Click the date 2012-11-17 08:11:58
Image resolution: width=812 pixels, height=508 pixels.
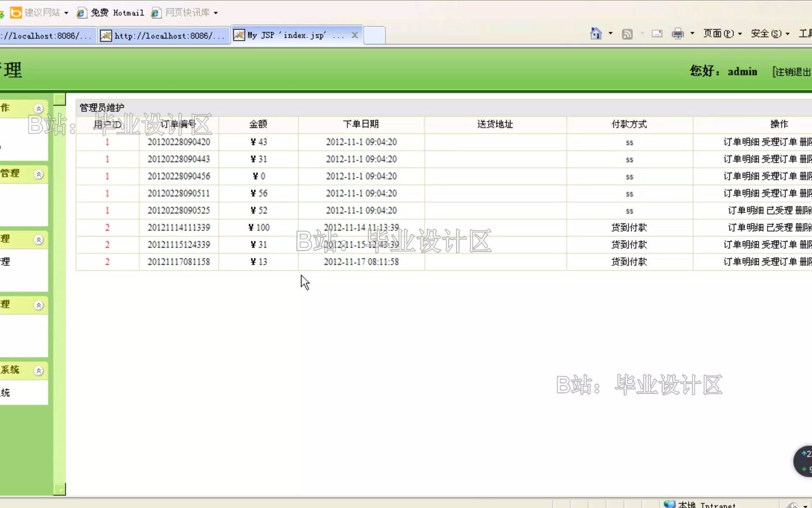(361, 262)
